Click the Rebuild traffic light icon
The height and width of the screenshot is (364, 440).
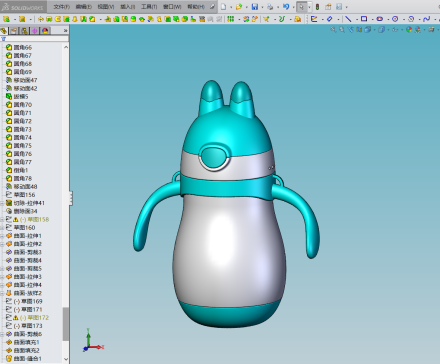(x=317, y=7)
